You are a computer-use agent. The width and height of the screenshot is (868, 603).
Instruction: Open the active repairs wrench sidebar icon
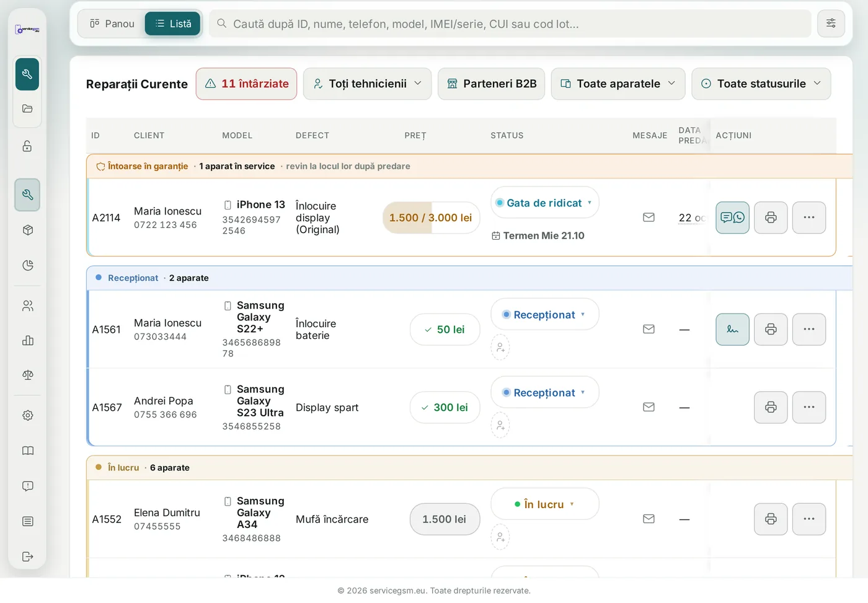[27, 74]
